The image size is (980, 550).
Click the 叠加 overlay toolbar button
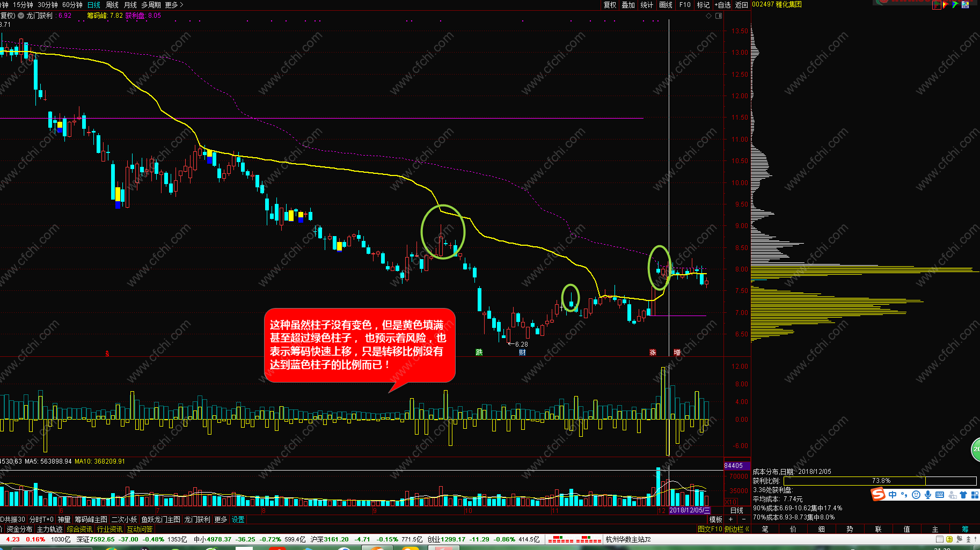[x=628, y=5]
